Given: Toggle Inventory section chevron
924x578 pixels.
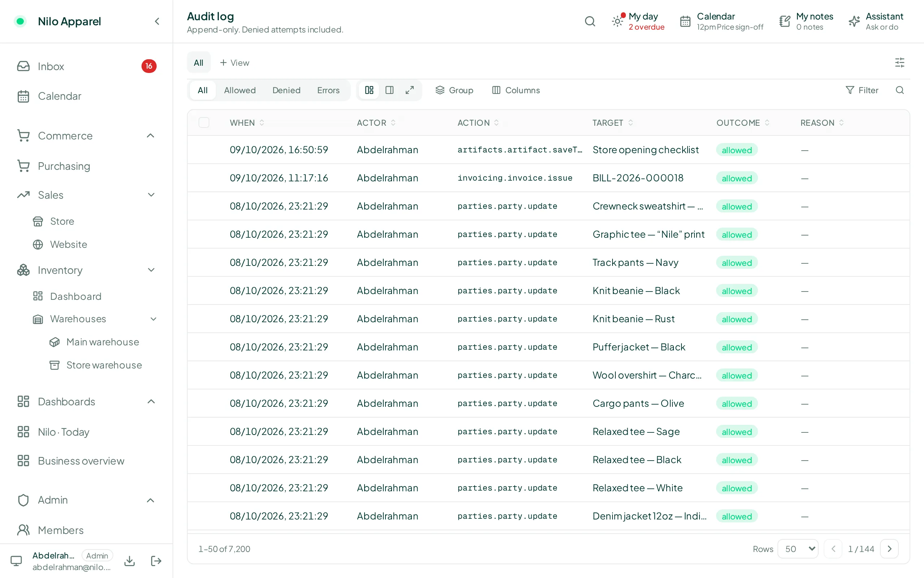Looking at the screenshot, I should (x=151, y=270).
